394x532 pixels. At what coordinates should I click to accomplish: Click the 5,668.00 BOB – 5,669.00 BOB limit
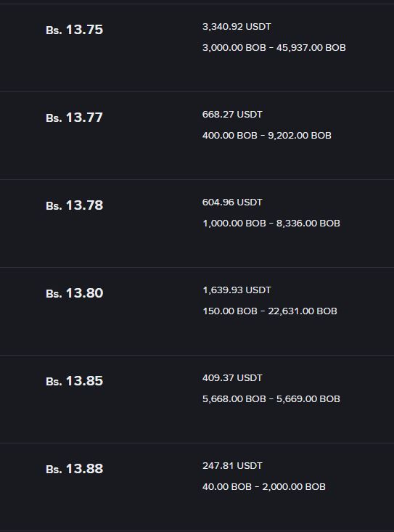tap(271, 399)
